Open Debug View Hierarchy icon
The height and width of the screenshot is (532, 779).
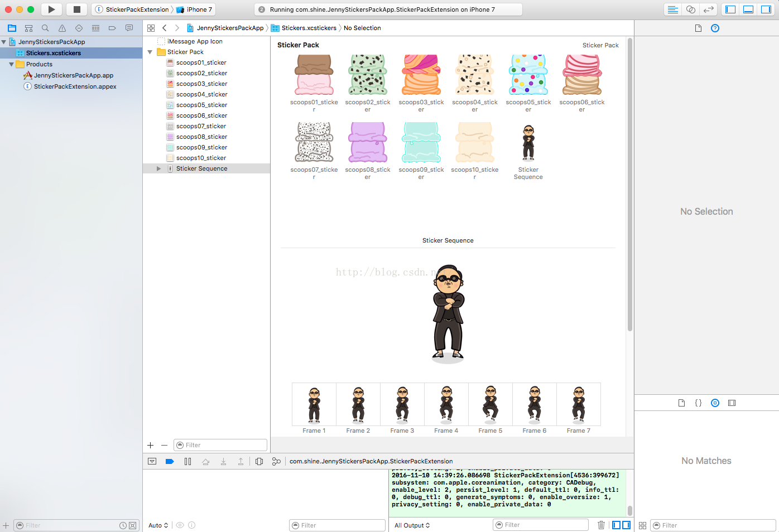coord(259,461)
